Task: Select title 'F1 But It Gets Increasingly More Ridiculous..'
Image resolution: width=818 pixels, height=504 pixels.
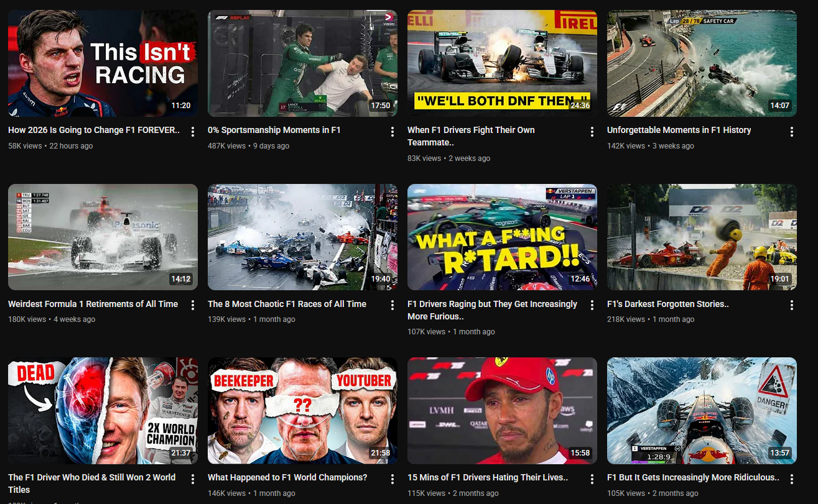Action: click(693, 477)
